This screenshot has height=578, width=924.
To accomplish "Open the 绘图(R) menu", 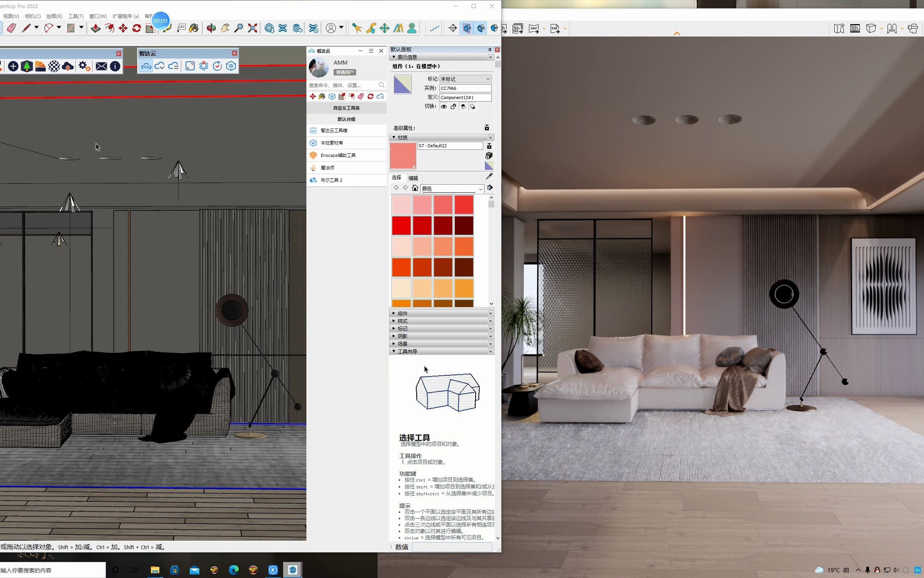I will [54, 16].
